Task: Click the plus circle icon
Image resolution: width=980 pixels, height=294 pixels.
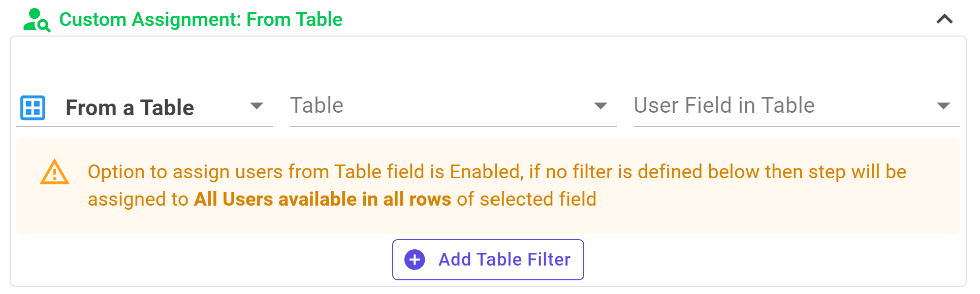Action: click(x=415, y=259)
